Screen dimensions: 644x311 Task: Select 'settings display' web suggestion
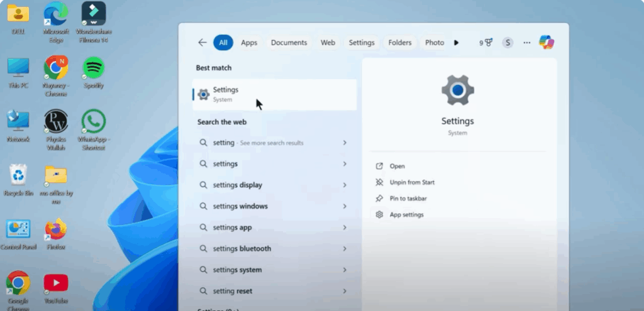(x=274, y=185)
